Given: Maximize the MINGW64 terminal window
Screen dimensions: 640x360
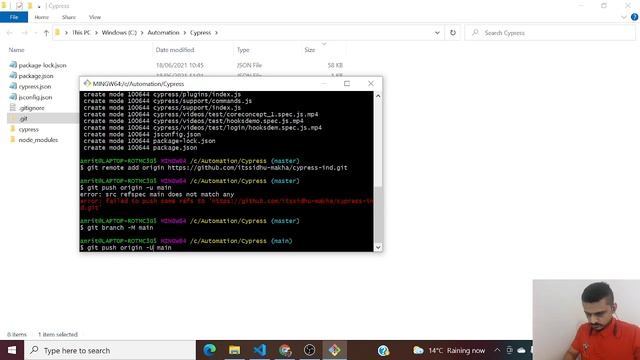Looking at the screenshot, I should 347,83.
